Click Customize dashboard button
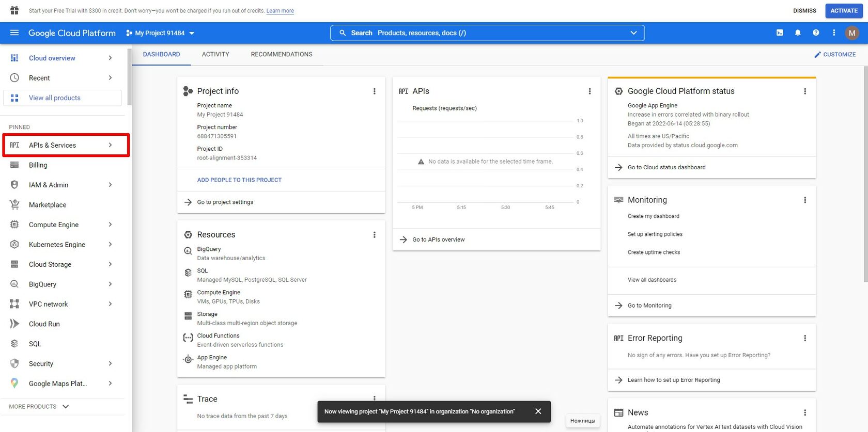The height and width of the screenshot is (432, 868). [x=835, y=54]
